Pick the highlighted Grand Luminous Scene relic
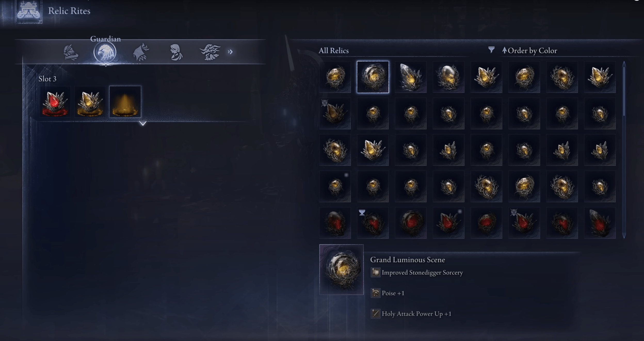The image size is (644, 341). tap(373, 77)
